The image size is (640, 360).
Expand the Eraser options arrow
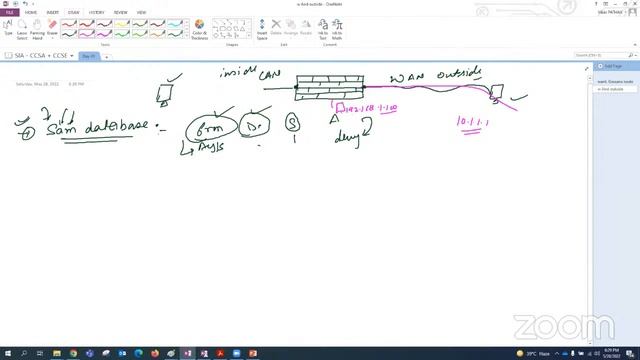tap(52, 38)
